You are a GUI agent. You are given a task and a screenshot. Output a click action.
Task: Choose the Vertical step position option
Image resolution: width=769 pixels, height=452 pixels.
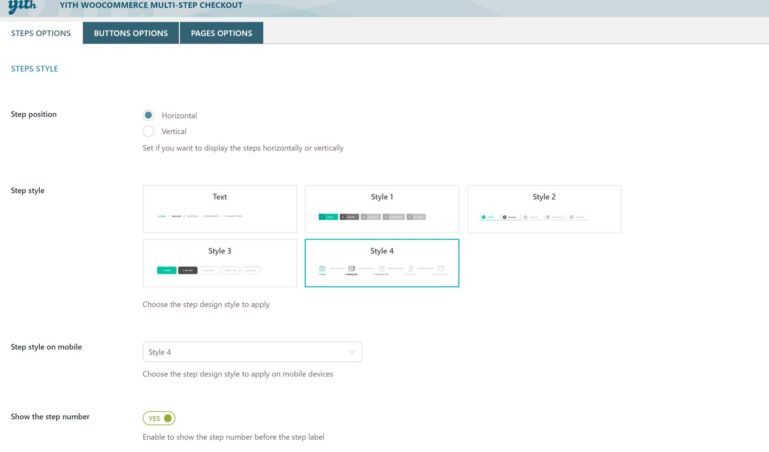[149, 131]
